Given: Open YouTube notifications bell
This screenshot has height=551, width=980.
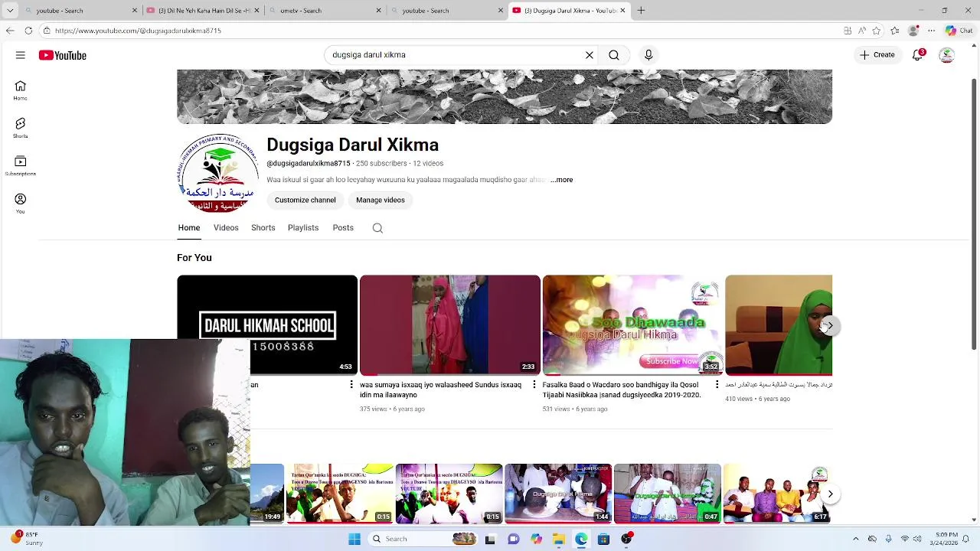Looking at the screenshot, I should point(918,55).
